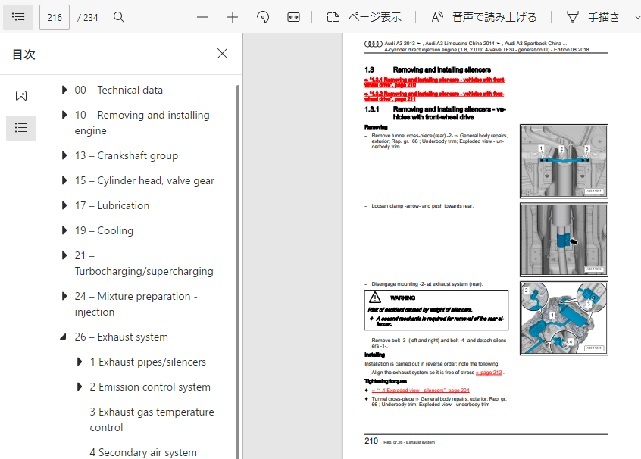Click the fit to width icon
This screenshot has width=641, height=459.
click(294, 17)
